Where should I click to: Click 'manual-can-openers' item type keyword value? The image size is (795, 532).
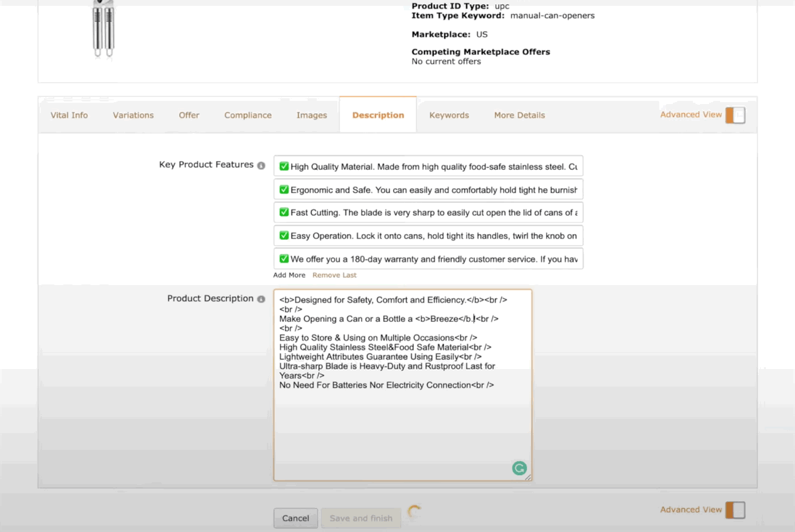tap(552, 16)
